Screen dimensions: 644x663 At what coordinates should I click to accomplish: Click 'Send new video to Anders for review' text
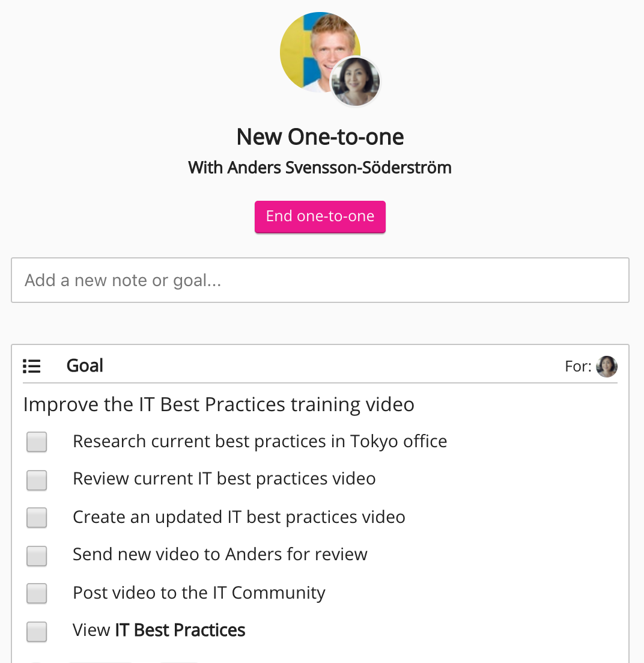pos(220,554)
